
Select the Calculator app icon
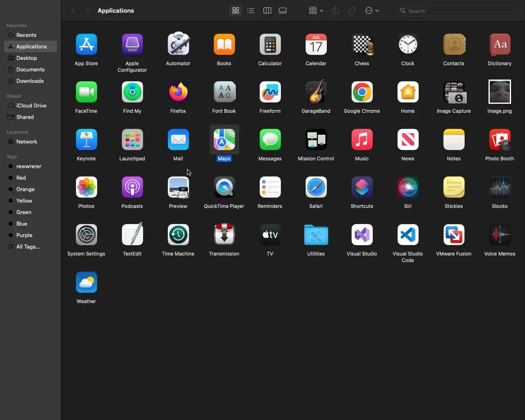[270, 44]
